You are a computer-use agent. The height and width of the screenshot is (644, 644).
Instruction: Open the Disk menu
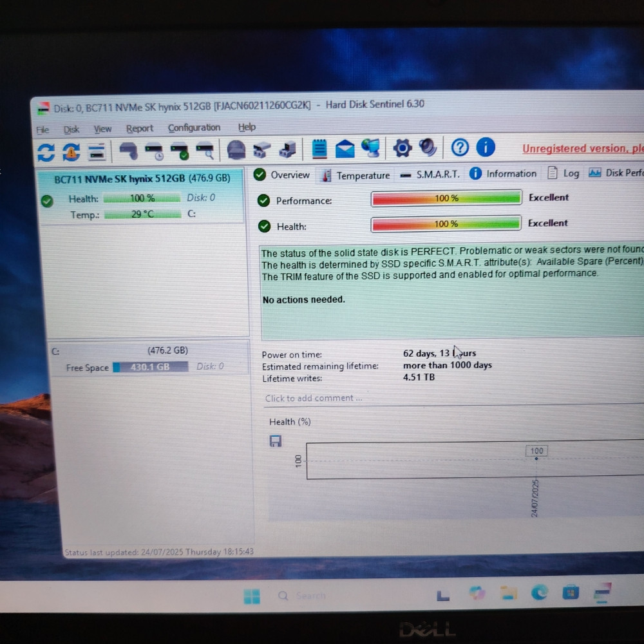[71, 130]
